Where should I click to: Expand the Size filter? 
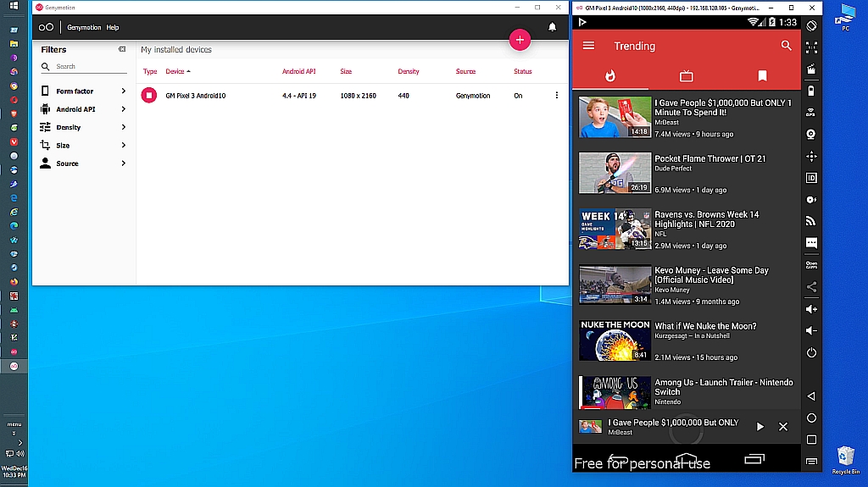[83, 145]
